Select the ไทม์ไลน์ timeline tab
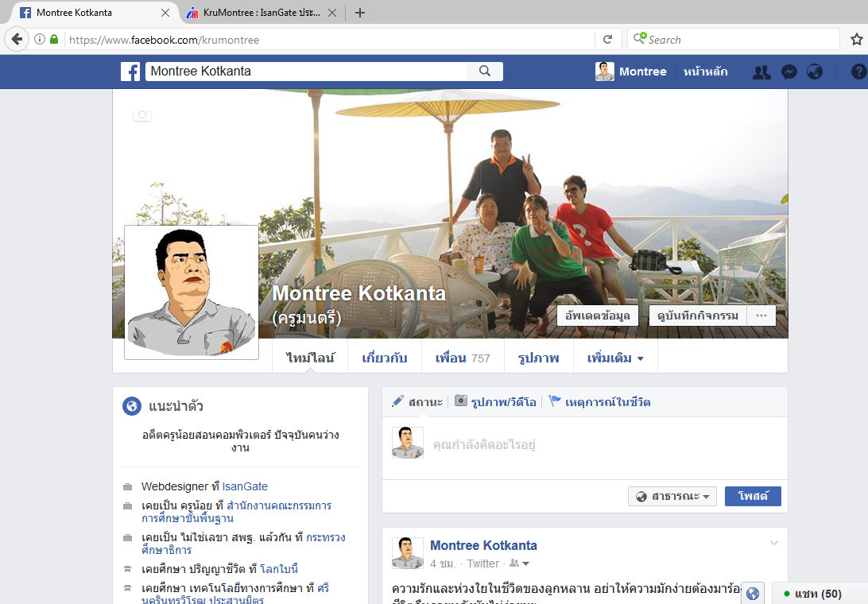This screenshot has height=604, width=868. [310, 358]
